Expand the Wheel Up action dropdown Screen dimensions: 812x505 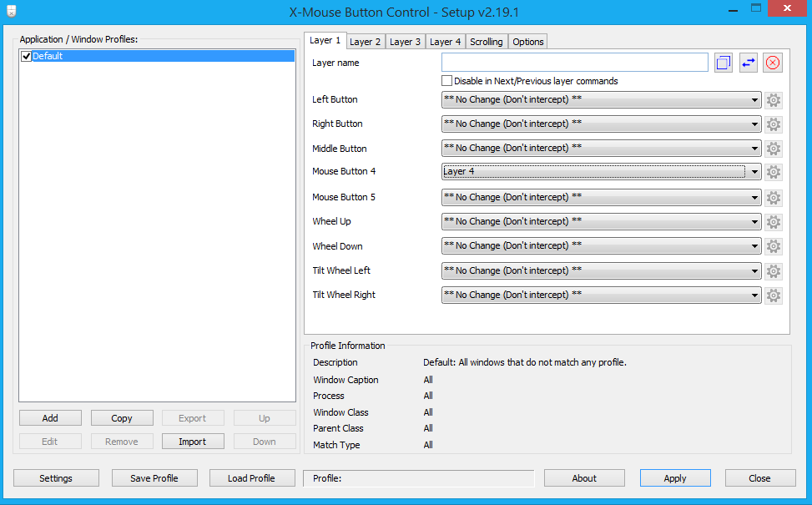[x=601, y=222]
